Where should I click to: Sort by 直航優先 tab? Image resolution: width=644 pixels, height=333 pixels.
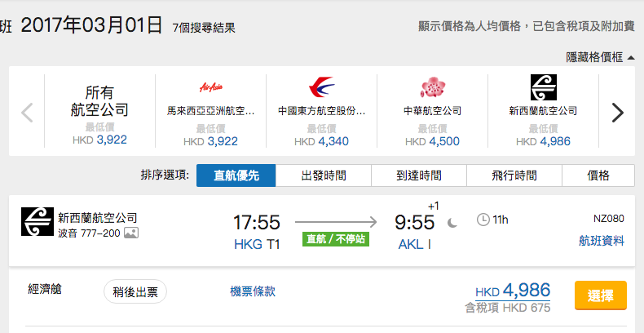[236, 175]
